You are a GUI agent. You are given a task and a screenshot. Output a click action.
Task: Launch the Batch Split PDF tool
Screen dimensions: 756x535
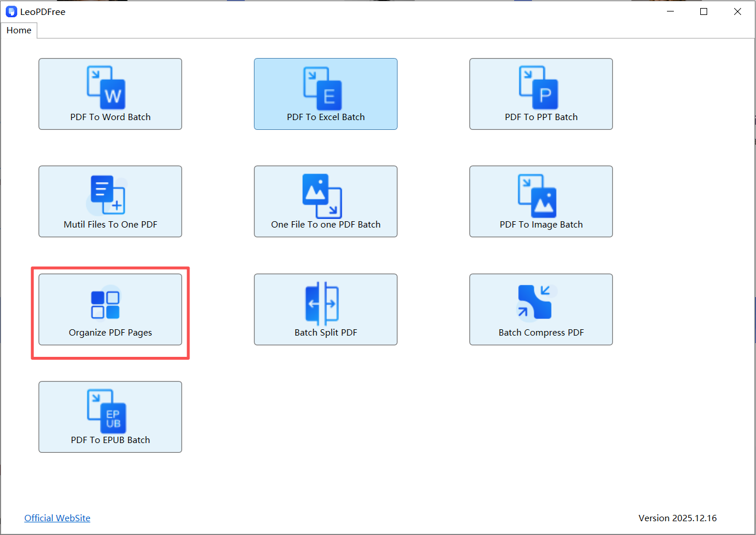point(325,309)
